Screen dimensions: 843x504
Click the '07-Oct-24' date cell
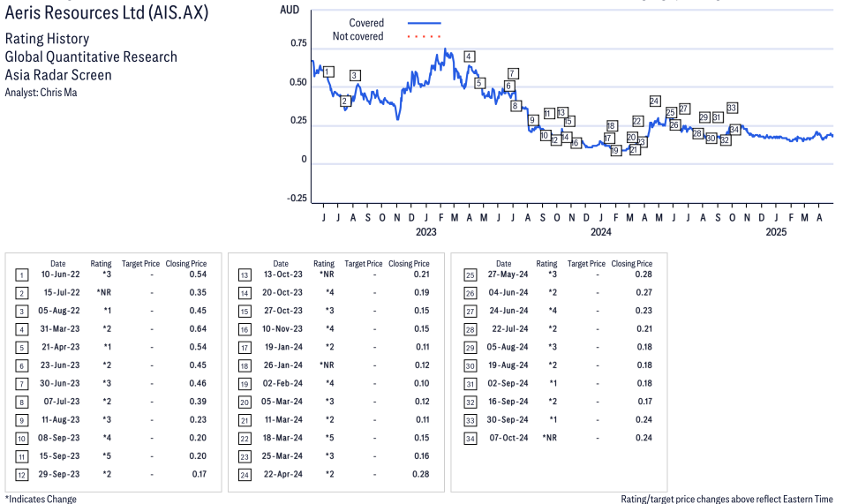508,438
